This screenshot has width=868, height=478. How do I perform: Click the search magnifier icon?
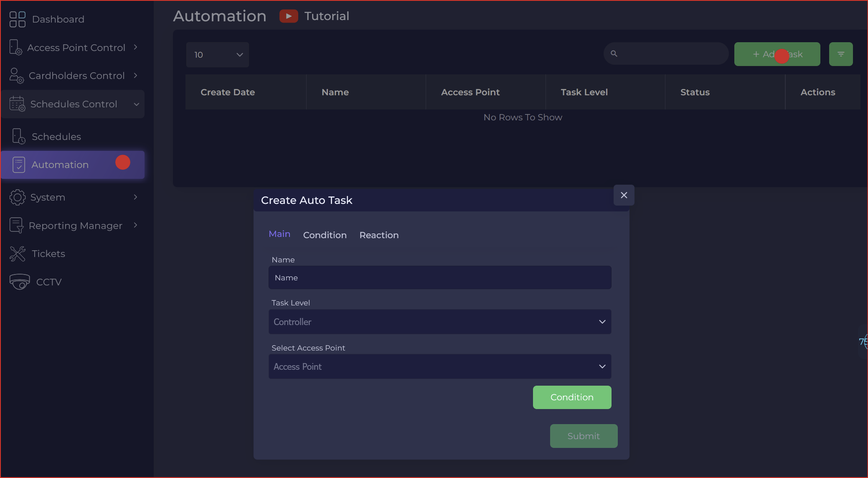point(614,53)
